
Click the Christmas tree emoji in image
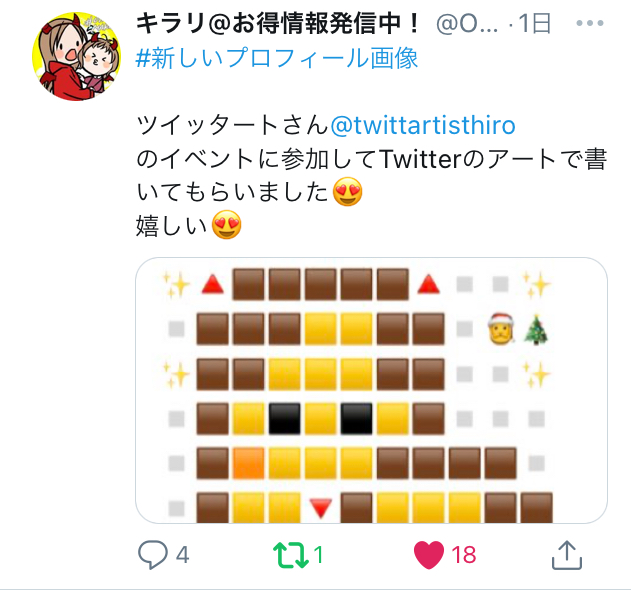[x=536, y=329]
